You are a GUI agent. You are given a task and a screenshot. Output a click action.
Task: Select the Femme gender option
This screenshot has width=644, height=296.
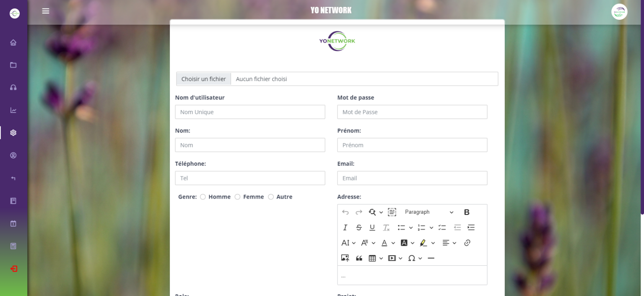tap(237, 197)
